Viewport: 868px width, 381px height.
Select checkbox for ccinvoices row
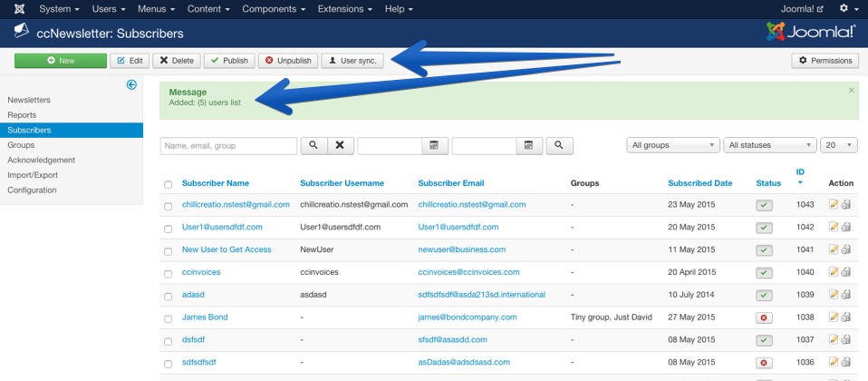click(x=169, y=274)
